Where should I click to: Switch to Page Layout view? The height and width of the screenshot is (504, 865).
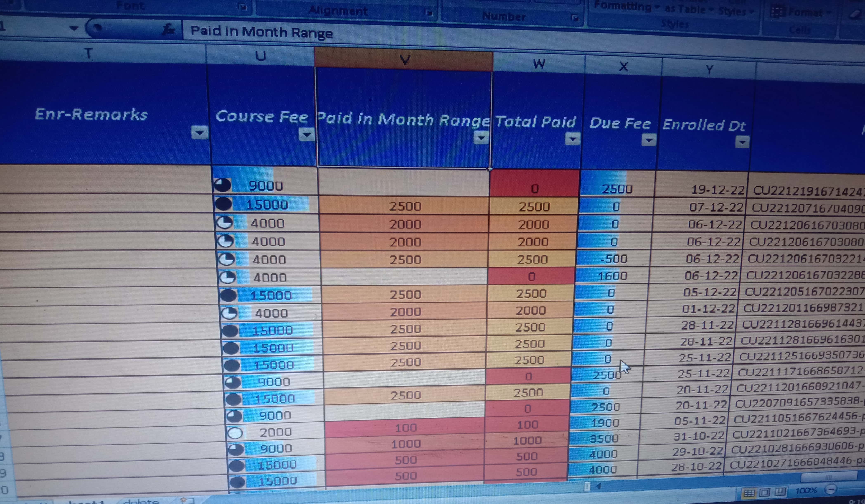[x=765, y=492]
